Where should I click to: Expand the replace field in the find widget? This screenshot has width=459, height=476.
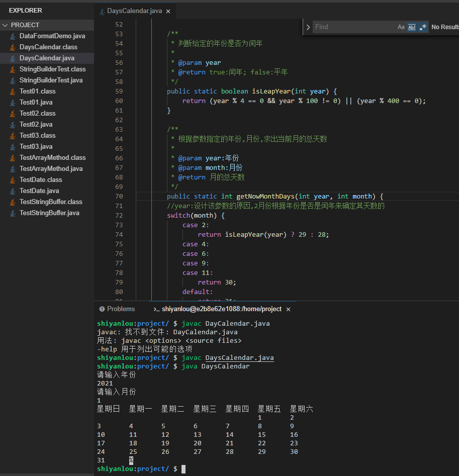(x=308, y=27)
